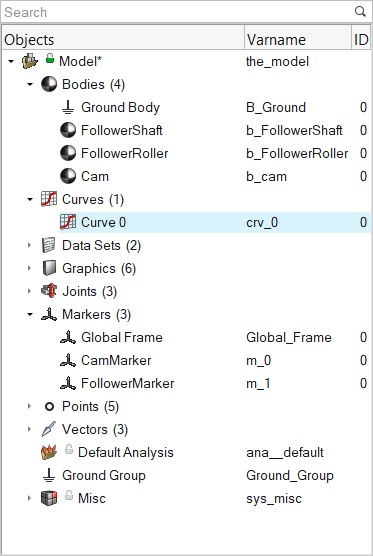This screenshot has height=556, width=373.
Task: Click the Curve 0 graph icon
Action: tap(68, 222)
